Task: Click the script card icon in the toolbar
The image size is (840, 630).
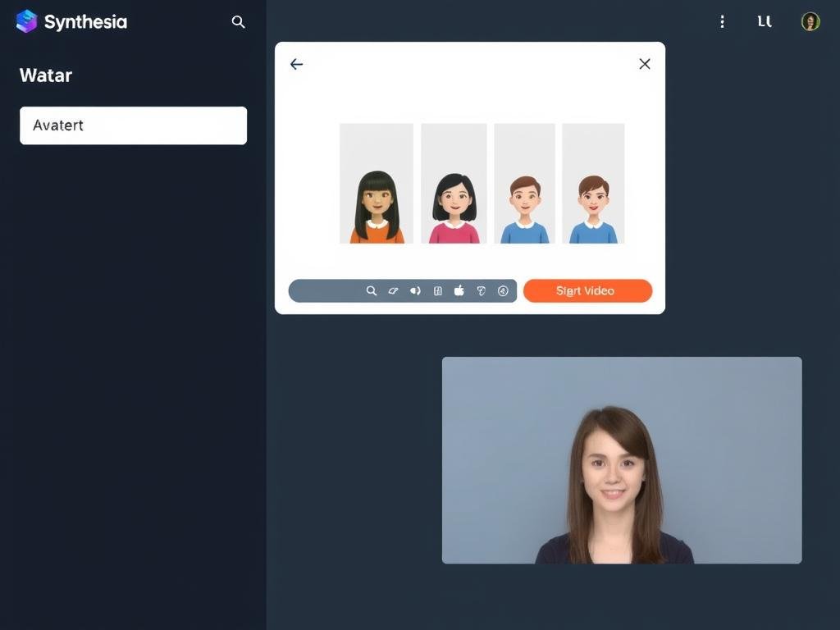Action: (437, 290)
